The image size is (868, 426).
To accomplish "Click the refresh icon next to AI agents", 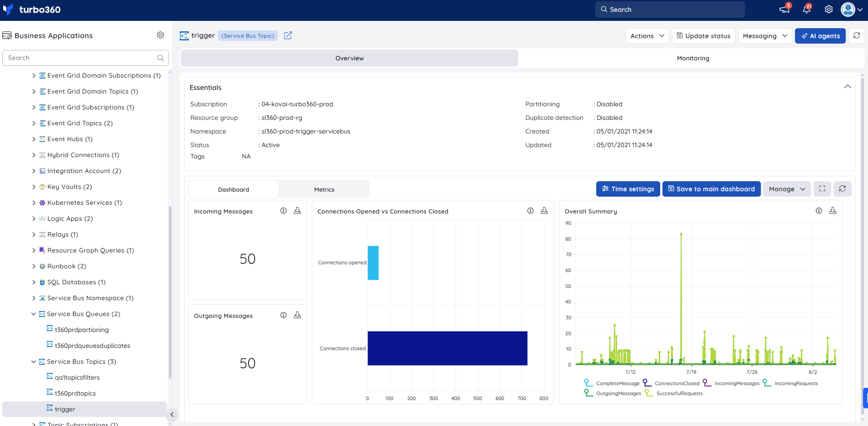I will pos(857,35).
